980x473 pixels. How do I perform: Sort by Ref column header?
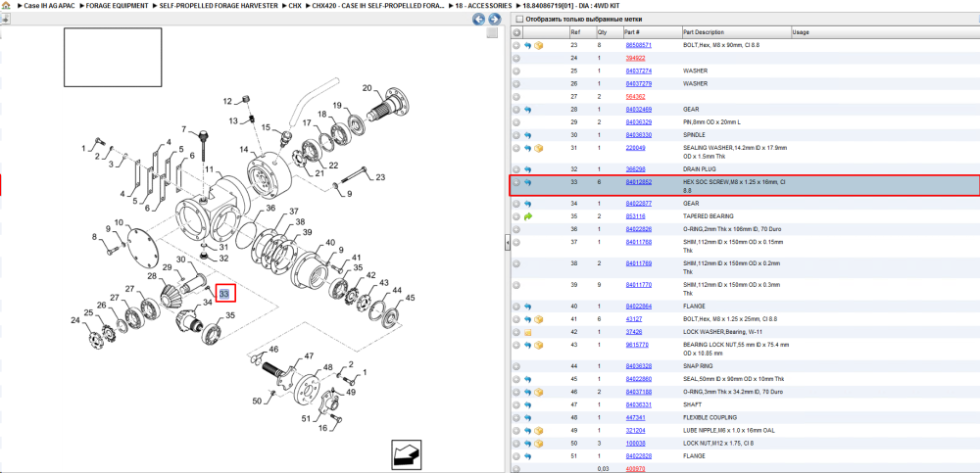point(582,32)
